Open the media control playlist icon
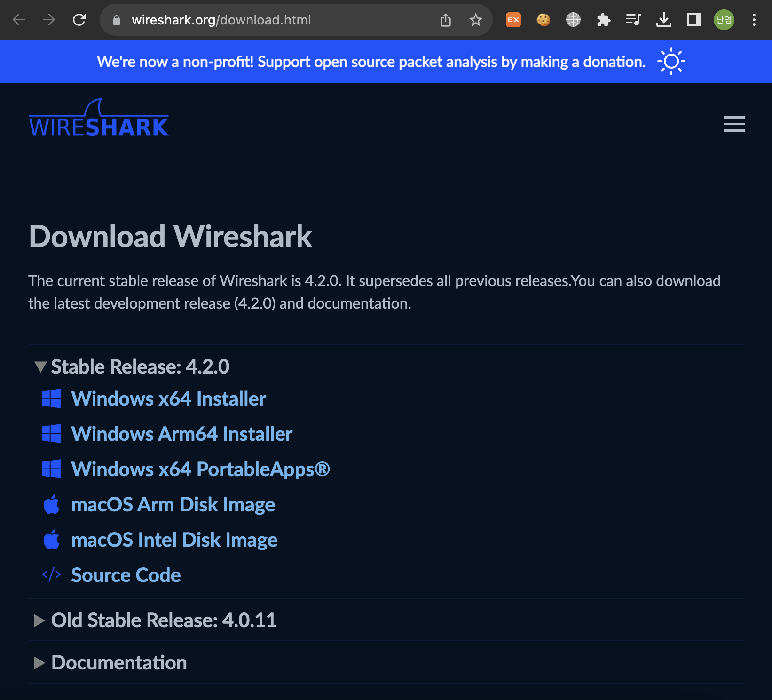 [634, 20]
